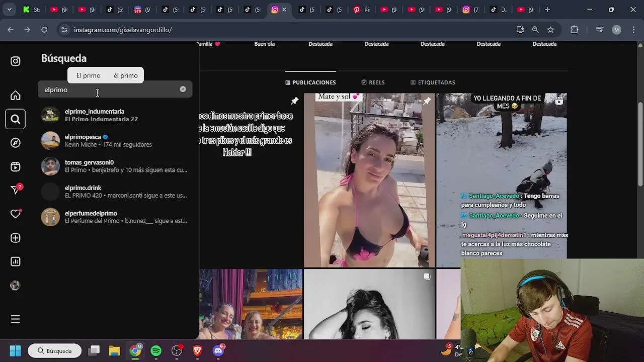Choose the 'él primo' suggestion
The width and height of the screenshot is (644, 362).
126,75
